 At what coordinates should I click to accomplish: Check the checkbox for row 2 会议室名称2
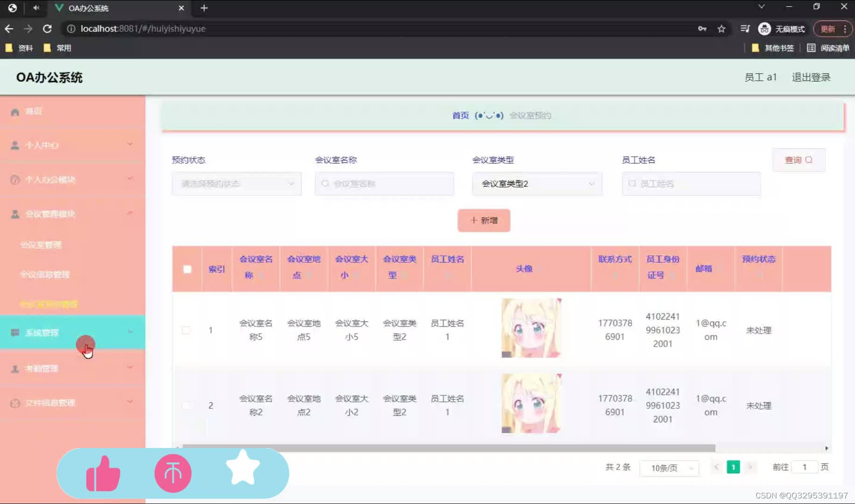tap(186, 406)
